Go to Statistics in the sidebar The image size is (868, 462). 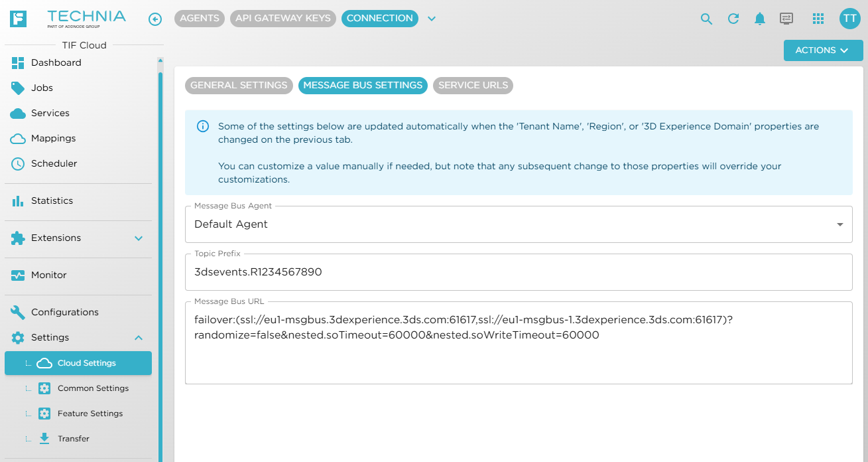[78, 200]
